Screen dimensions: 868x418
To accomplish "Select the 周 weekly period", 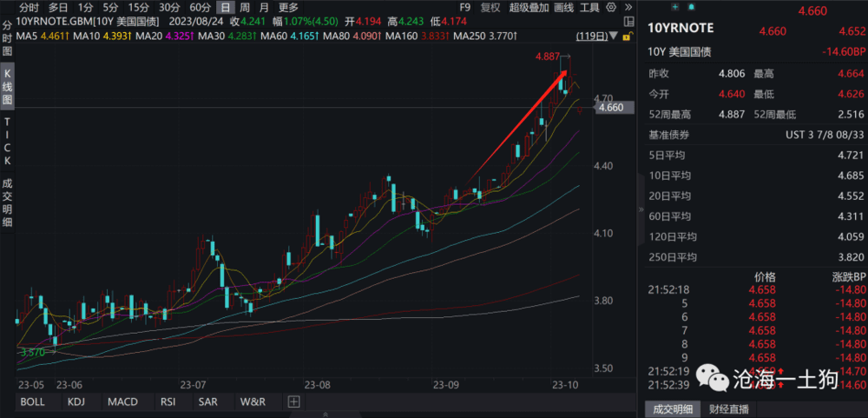I will tap(244, 7).
